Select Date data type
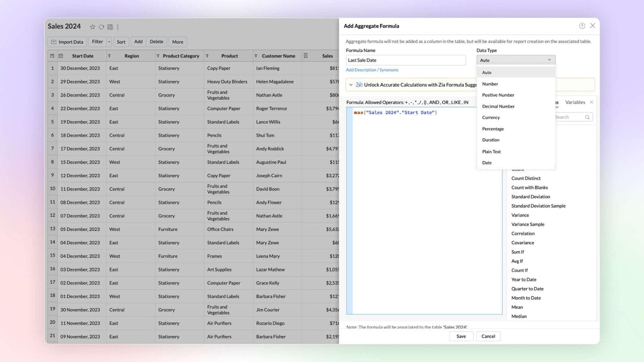 [516, 163]
